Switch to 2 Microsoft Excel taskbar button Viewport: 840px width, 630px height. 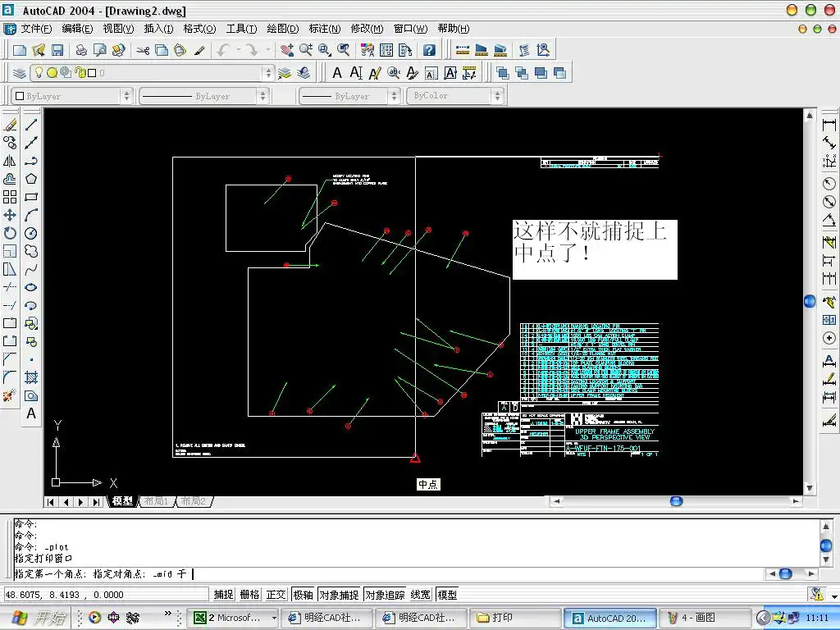point(234,618)
